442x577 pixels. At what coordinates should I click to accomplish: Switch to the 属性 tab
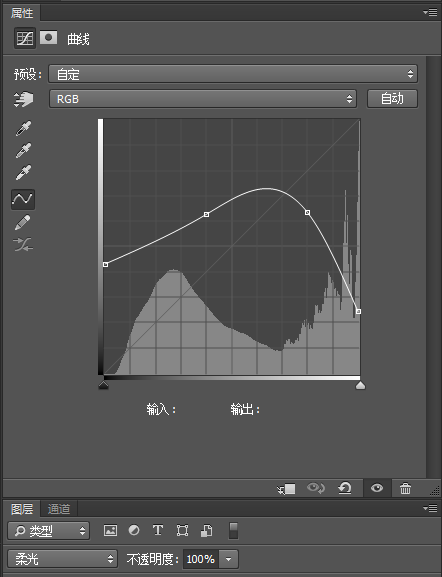[22, 13]
